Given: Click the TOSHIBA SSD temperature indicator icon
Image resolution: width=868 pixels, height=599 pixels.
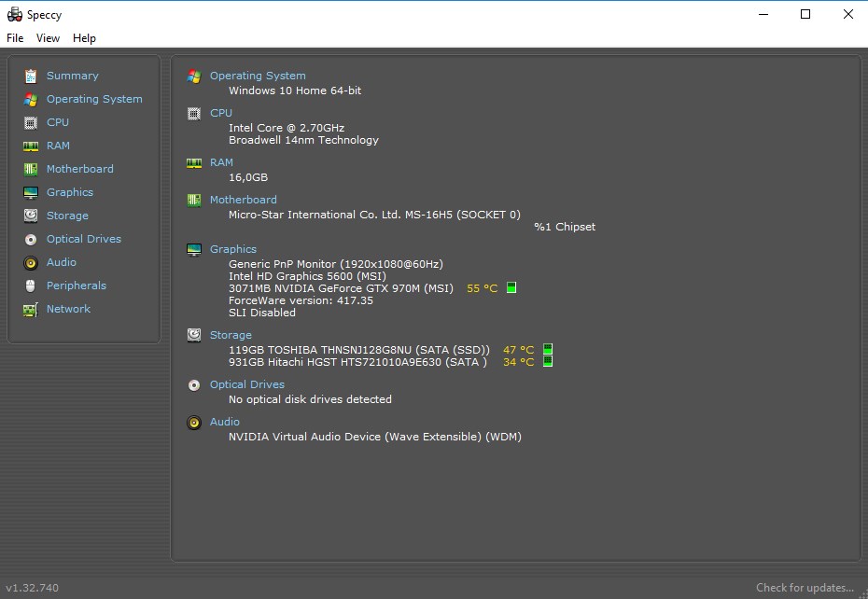Looking at the screenshot, I should tap(548, 349).
